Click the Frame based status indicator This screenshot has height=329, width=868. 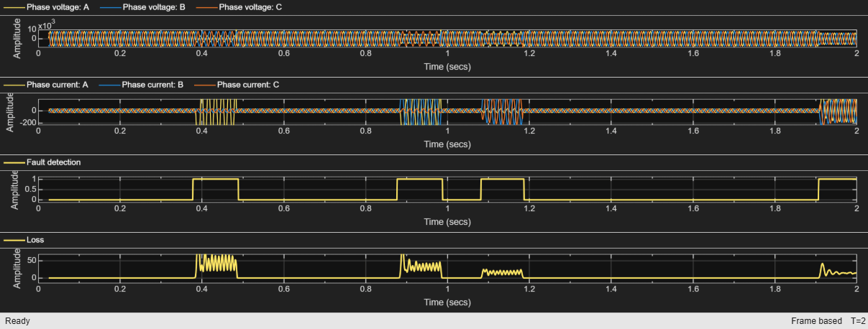(x=816, y=320)
